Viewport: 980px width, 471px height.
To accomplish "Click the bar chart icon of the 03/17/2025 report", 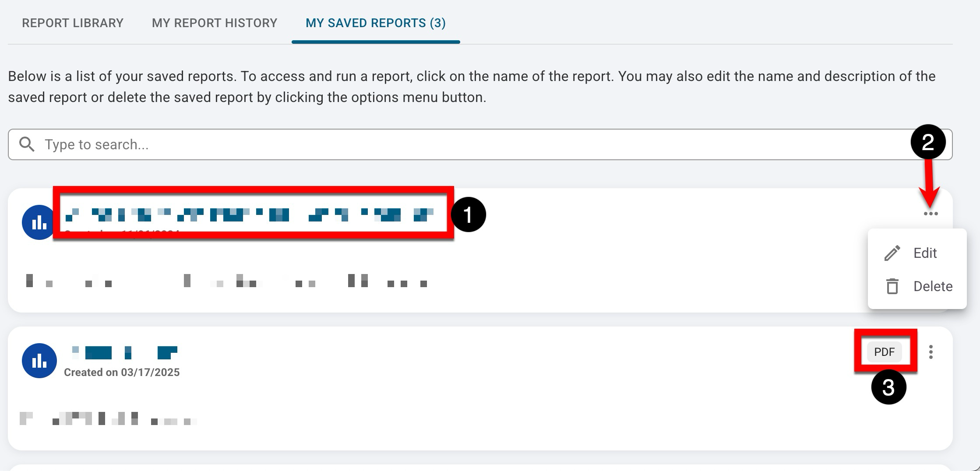I will click(39, 361).
